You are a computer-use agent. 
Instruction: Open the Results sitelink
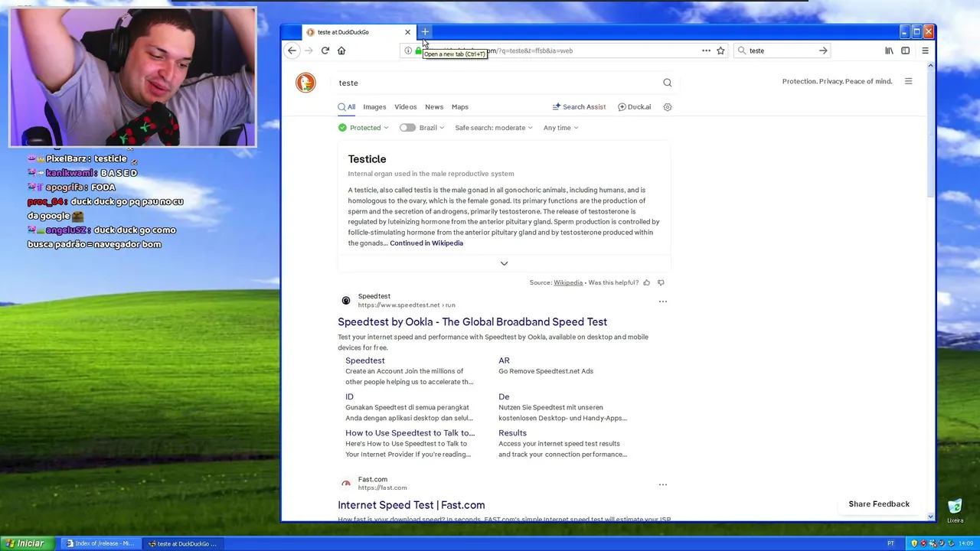tap(512, 433)
